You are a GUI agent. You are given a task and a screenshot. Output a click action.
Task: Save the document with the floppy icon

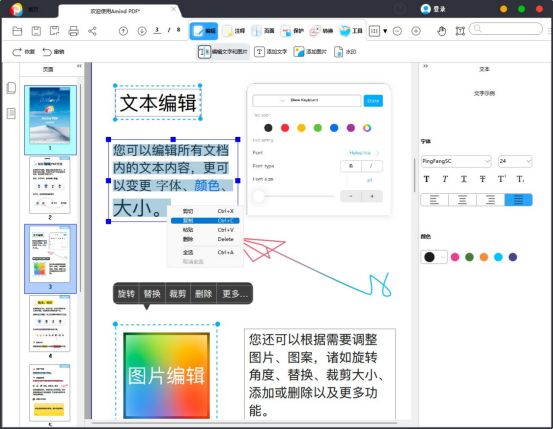(x=36, y=31)
